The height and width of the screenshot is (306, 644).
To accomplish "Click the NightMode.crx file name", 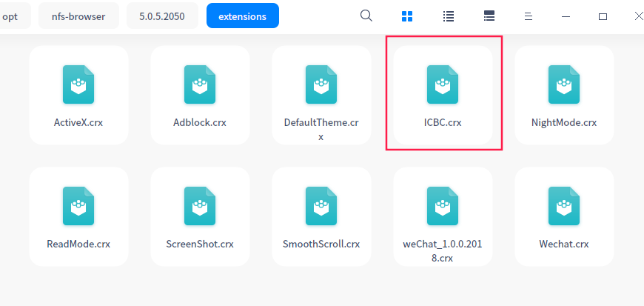I will point(564,122).
